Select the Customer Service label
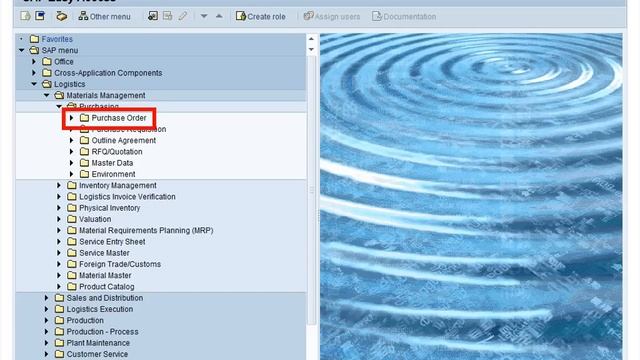 click(x=97, y=354)
